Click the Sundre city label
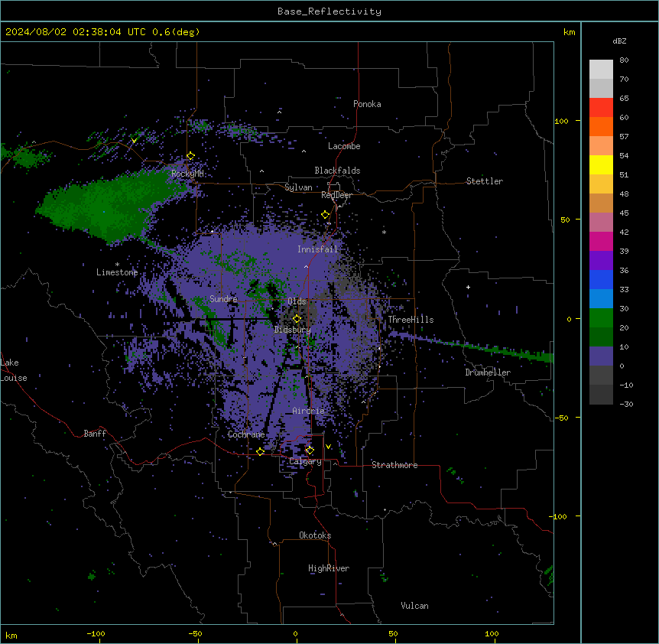The image size is (659, 644). coord(223,299)
